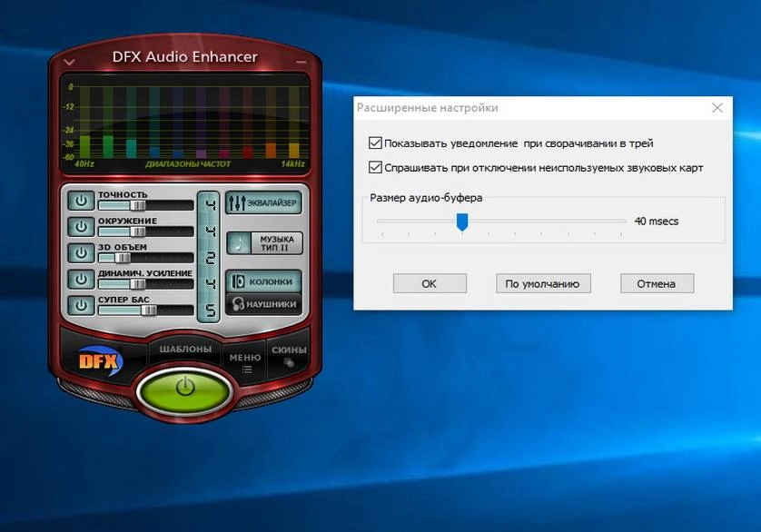761x532 pixels.
Task: Click the 3D Объем level digit 2
Action: tap(210, 258)
